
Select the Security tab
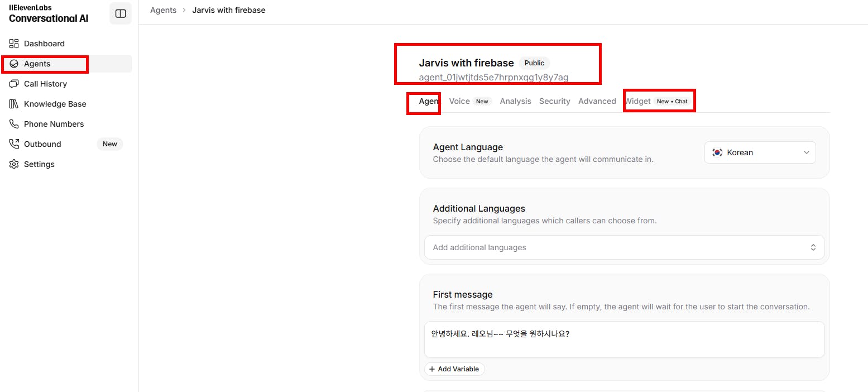point(554,101)
